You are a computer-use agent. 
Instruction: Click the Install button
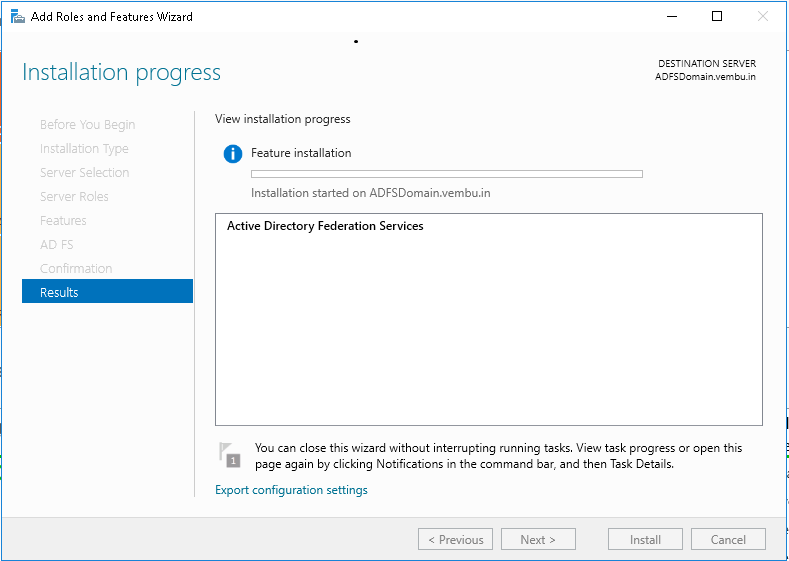tap(645, 539)
